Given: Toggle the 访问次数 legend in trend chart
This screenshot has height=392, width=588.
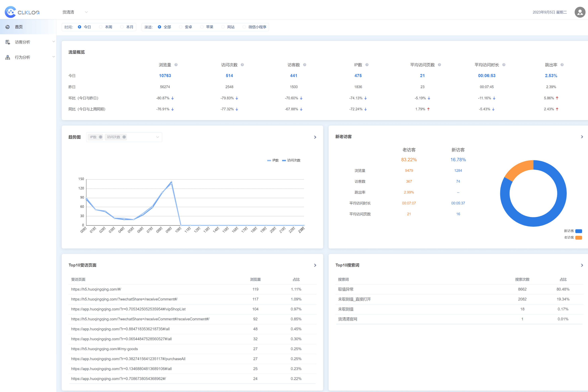Looking at the screenshot, I should tap(291, 160).
